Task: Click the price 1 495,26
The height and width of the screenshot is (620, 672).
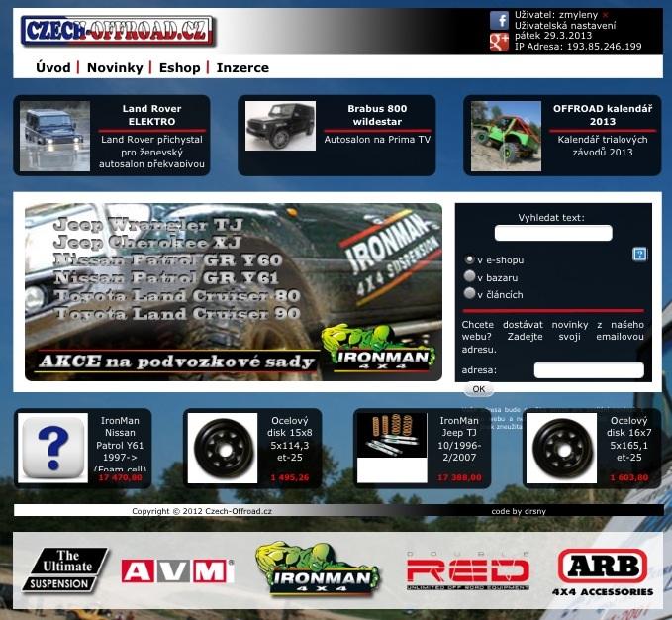Action: tap(290, 477)
